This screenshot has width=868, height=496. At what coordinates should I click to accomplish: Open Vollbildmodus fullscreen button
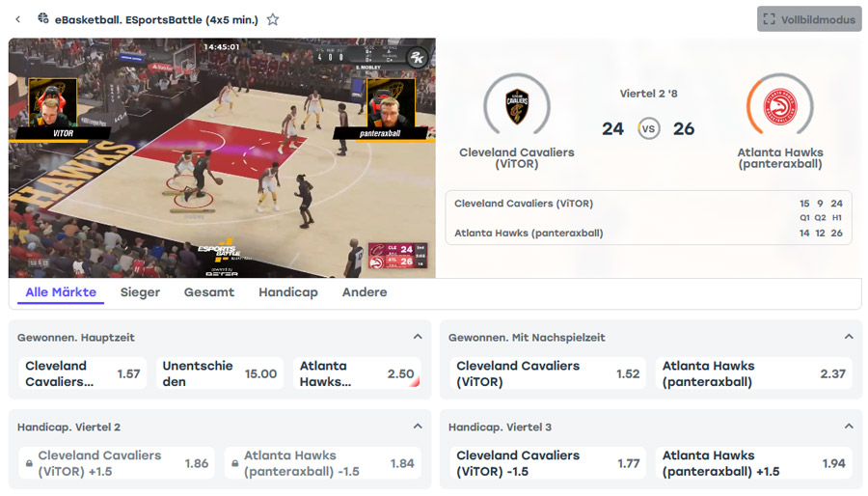809,19
